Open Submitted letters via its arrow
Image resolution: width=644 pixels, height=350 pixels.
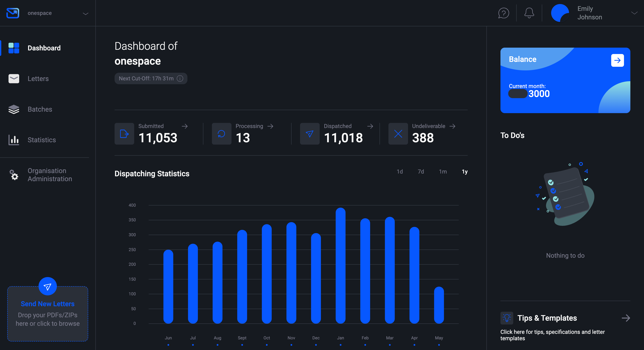pyautogui.click(x=185, y=126)
